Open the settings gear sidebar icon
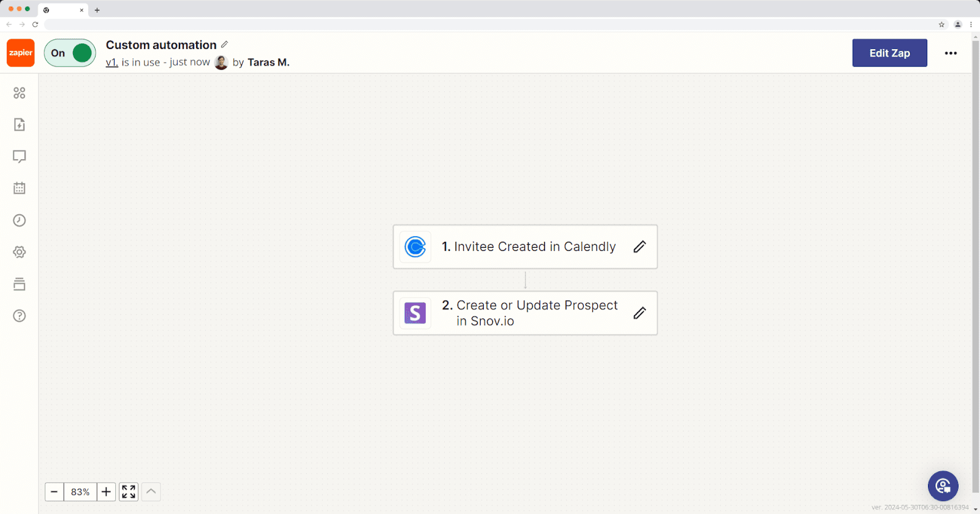This screenshot has height=514, width=980. (20, 252)
